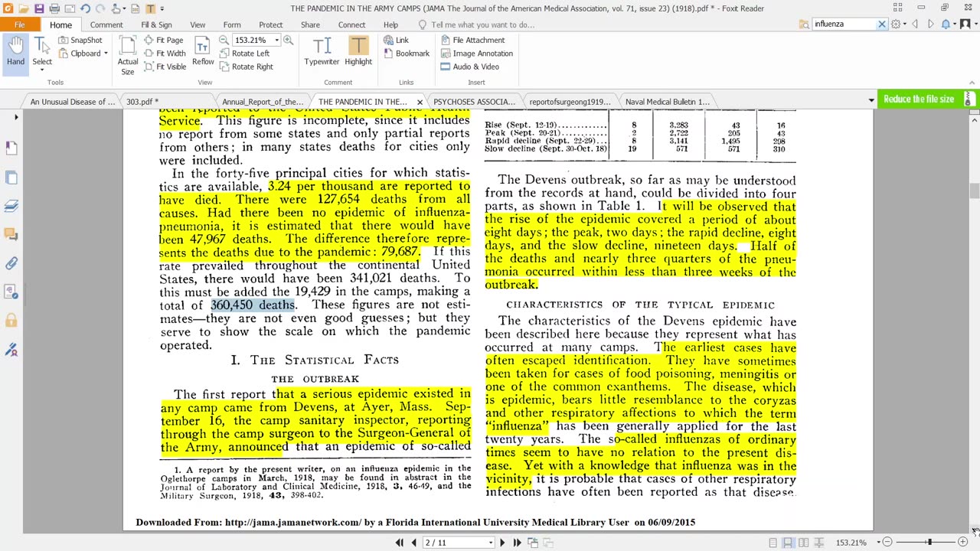Switch to facing pages view mode
The image size is (980, 551).
[803, 543]
